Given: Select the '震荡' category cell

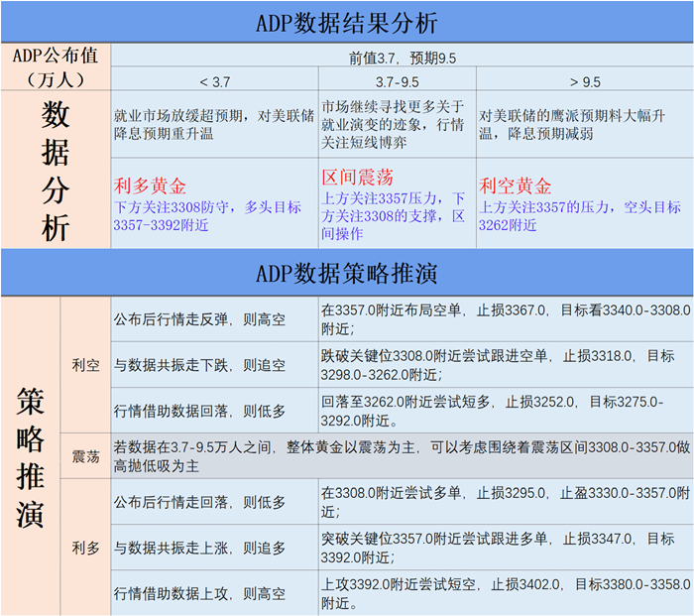Looking at the screenshot, I should click(x=85, y=456).
